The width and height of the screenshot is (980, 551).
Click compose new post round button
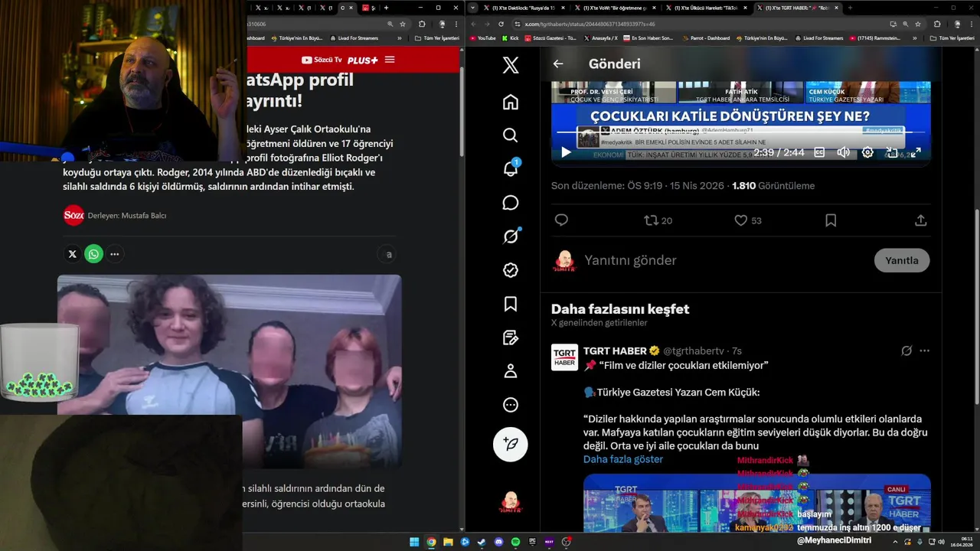(x=511, y=444)
